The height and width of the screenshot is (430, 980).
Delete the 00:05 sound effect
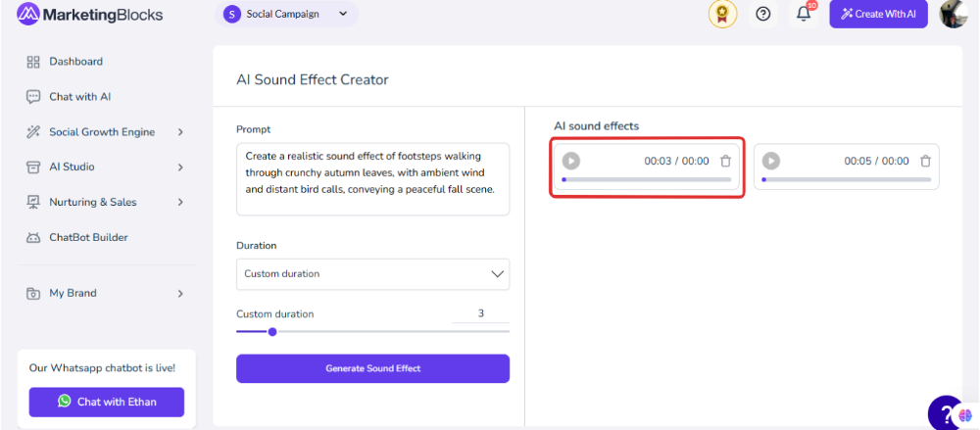click(x=926, y=162)
